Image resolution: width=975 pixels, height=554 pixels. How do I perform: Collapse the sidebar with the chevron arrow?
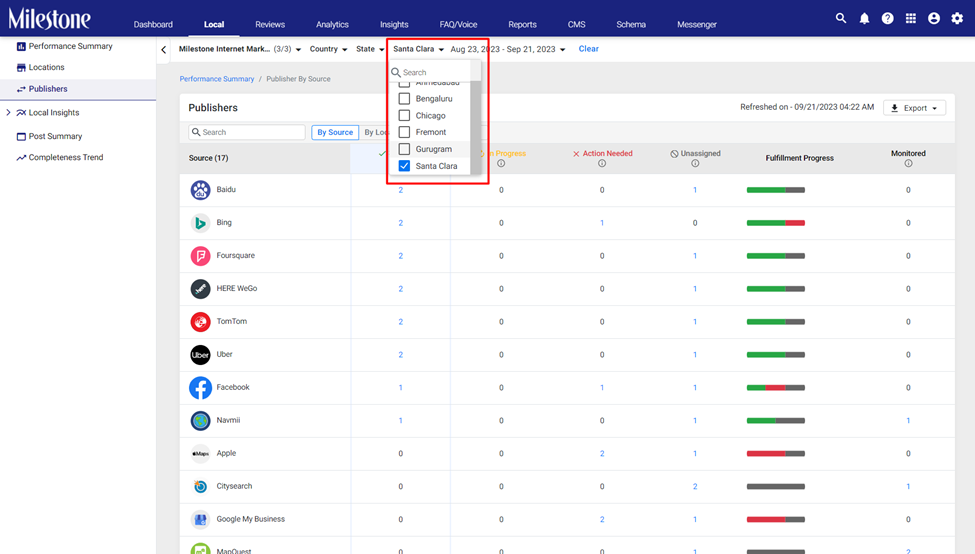click(x=164, y=49)
